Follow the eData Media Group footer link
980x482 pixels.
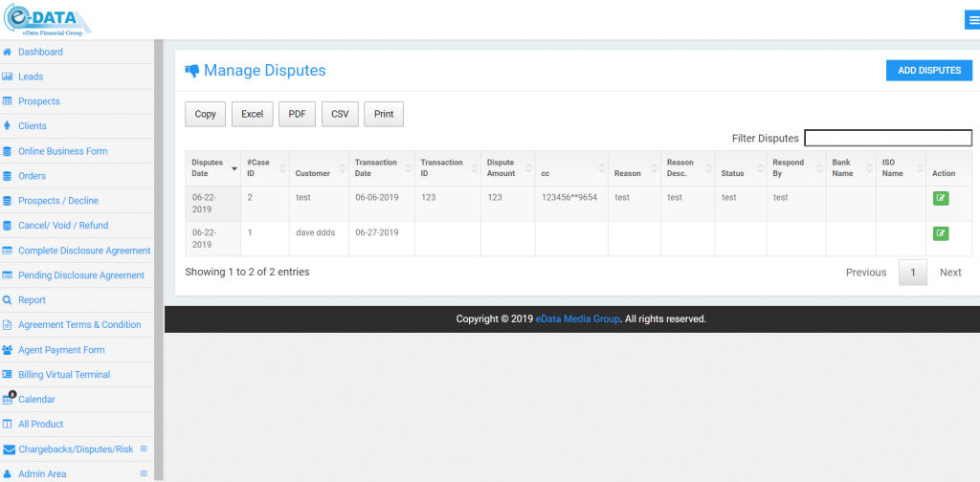tap(577, 319)
